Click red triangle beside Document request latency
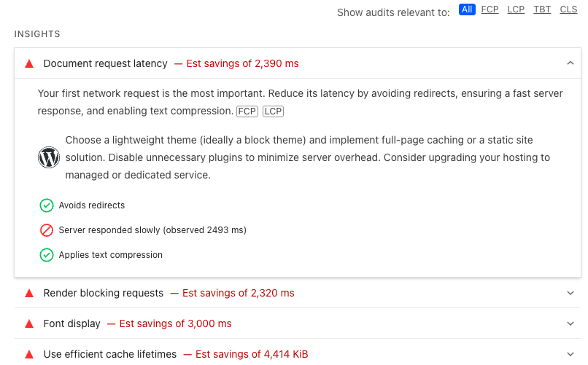This screenshot has height=365, width=588. (x=29, y=64)
